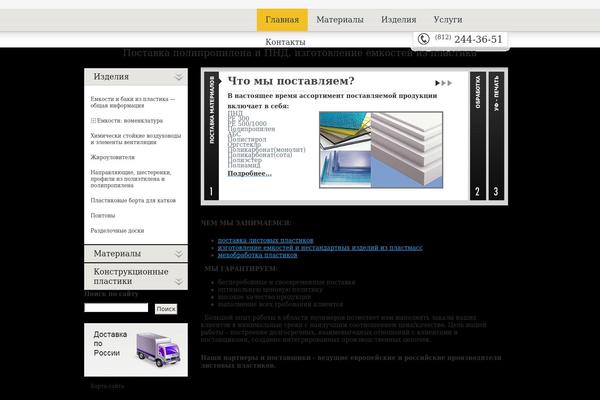This screenshot has width=600, height=400.
Task: Expand the Конструкционные пластики section
Action: [x=136, y=276]
